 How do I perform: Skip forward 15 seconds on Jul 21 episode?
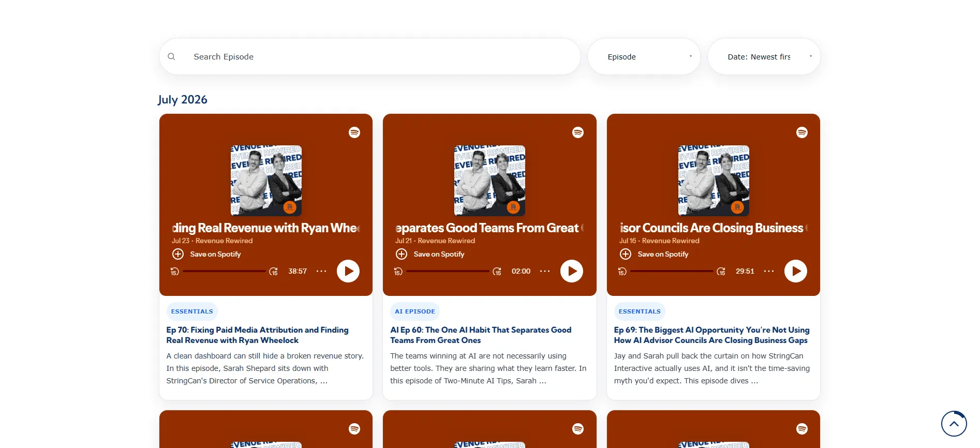[x=497, y=271]
